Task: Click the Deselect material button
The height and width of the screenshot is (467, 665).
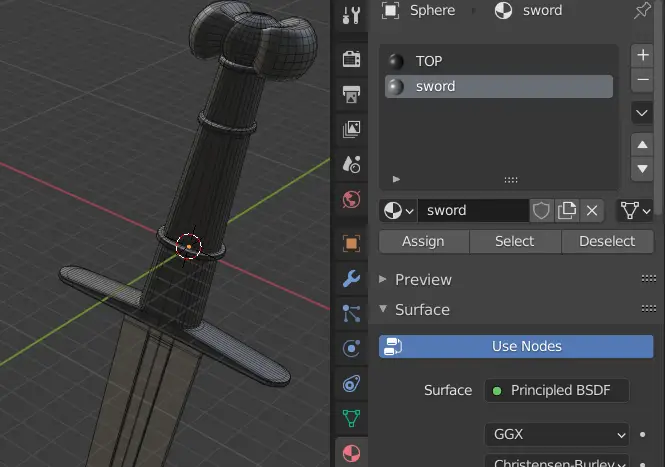Action: point(607,241)
